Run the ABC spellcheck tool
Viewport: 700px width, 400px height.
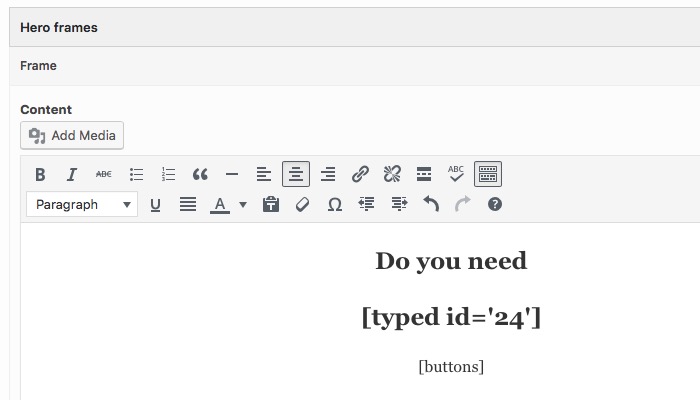pyautogui.click(x=456, y=174)
